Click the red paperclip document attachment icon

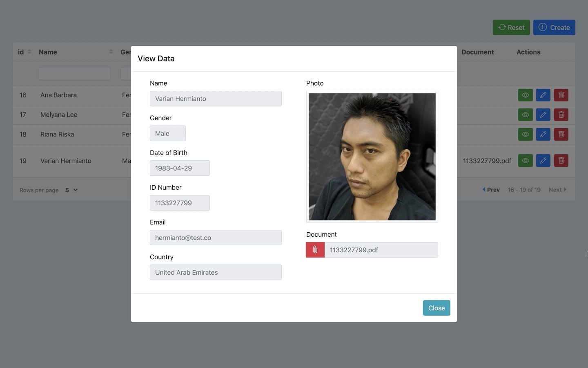coord(315,250)
